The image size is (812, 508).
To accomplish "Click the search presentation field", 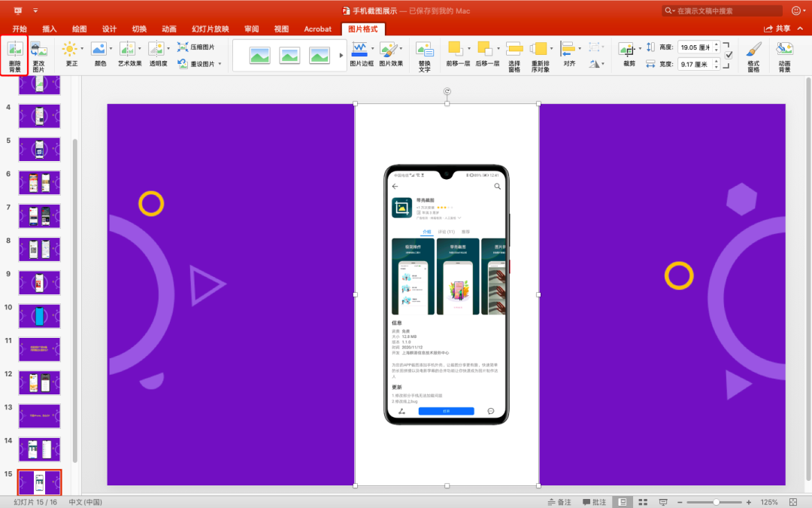I will 723,11.
